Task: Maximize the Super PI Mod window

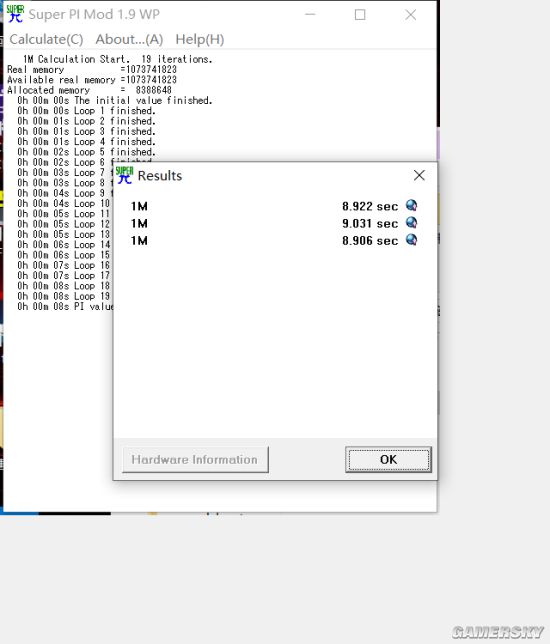Action: click(x=360, y=15)
